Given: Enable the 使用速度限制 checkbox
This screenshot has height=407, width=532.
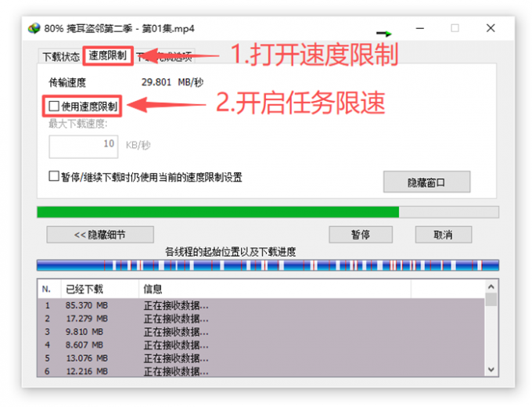Looking at the screenshot, I should click(x=54, y=106).
